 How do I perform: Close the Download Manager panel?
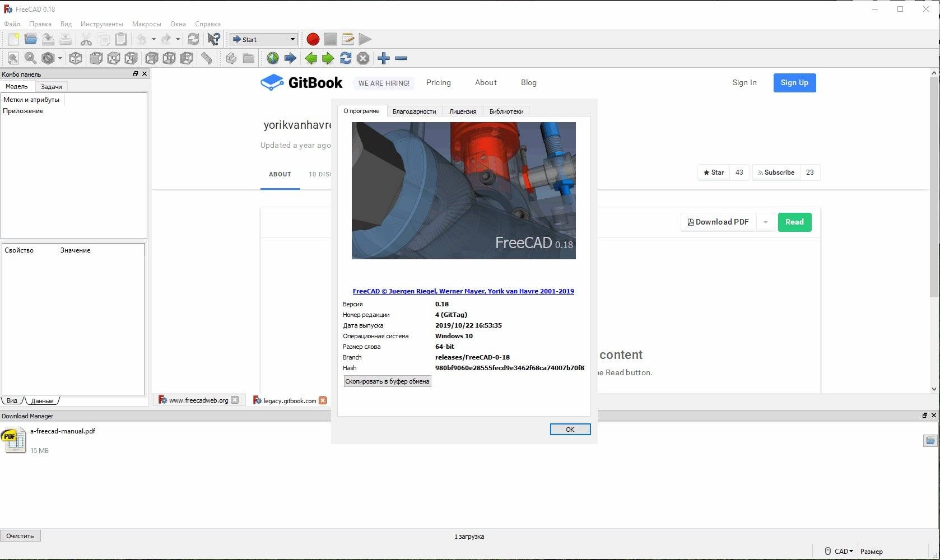933,416
